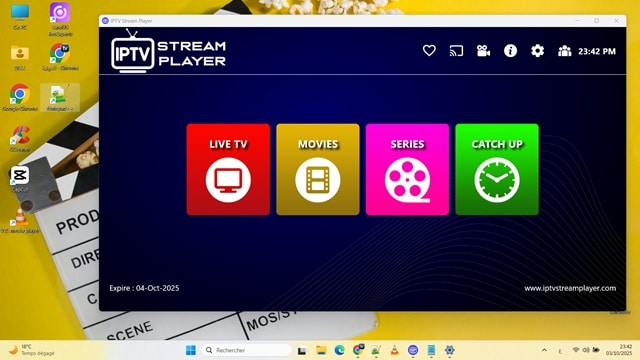Screen dimensions: 640x360
Task: Open the Series tile
Action: [x=407, y=169]
